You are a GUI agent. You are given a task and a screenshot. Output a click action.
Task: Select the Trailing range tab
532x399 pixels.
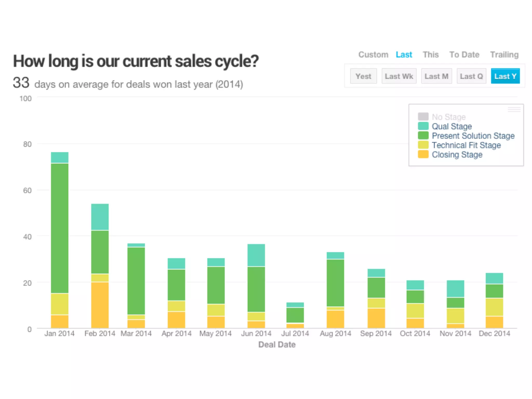[x=504, y=55]
